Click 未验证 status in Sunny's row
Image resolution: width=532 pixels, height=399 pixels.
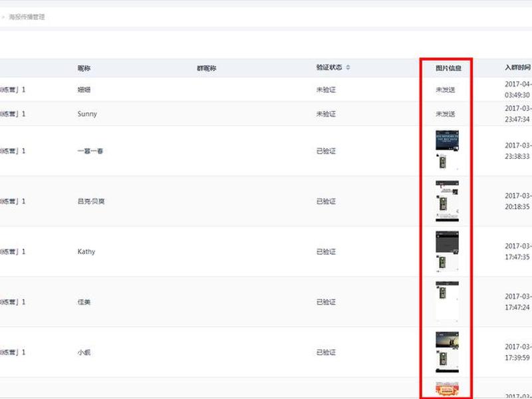coord(326,114)
